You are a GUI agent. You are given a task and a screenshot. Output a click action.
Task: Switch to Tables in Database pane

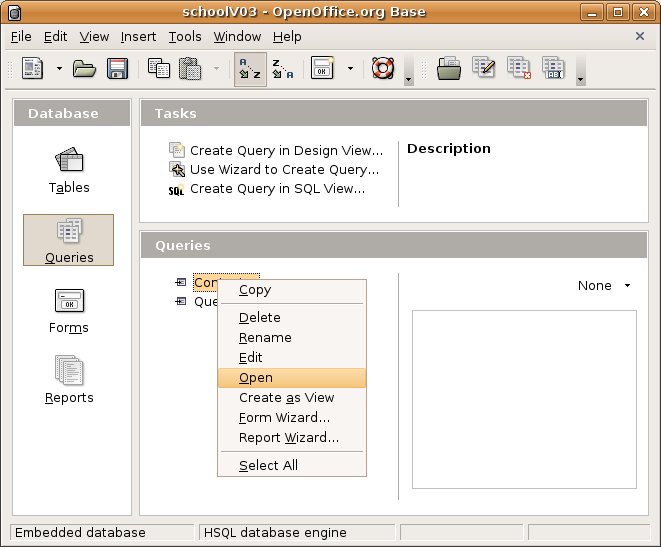click(x=69, y=171)
